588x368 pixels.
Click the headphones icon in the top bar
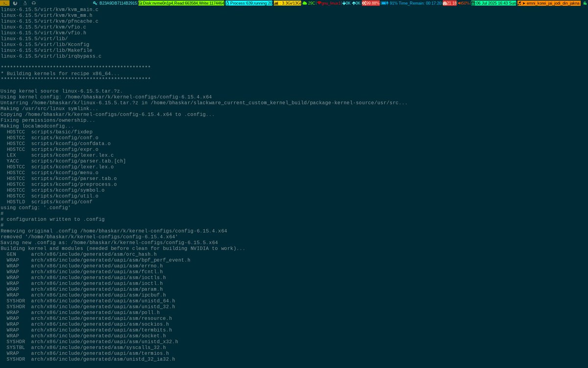pos(34,3)
